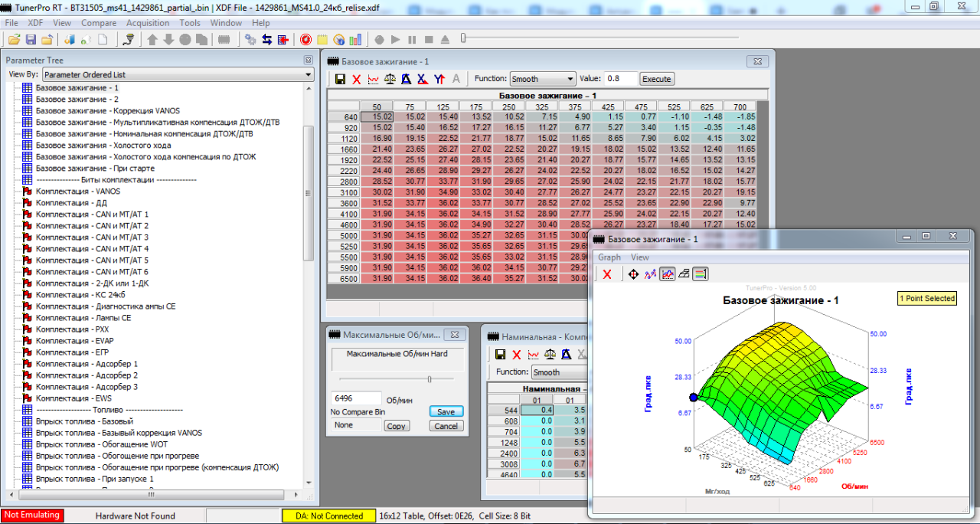This screenshot has width=980, height=524.
Task: Save table with the floppy disk icon
Action: tap(340, 79)
